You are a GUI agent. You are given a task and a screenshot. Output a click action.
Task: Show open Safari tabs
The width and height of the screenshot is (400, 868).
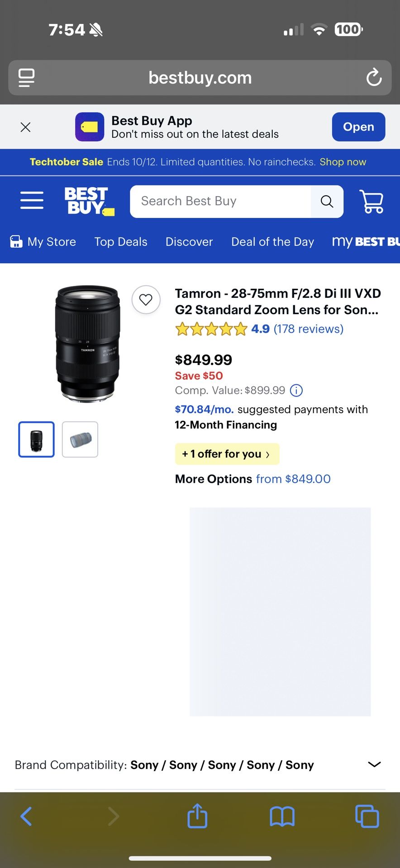[367, 816]
